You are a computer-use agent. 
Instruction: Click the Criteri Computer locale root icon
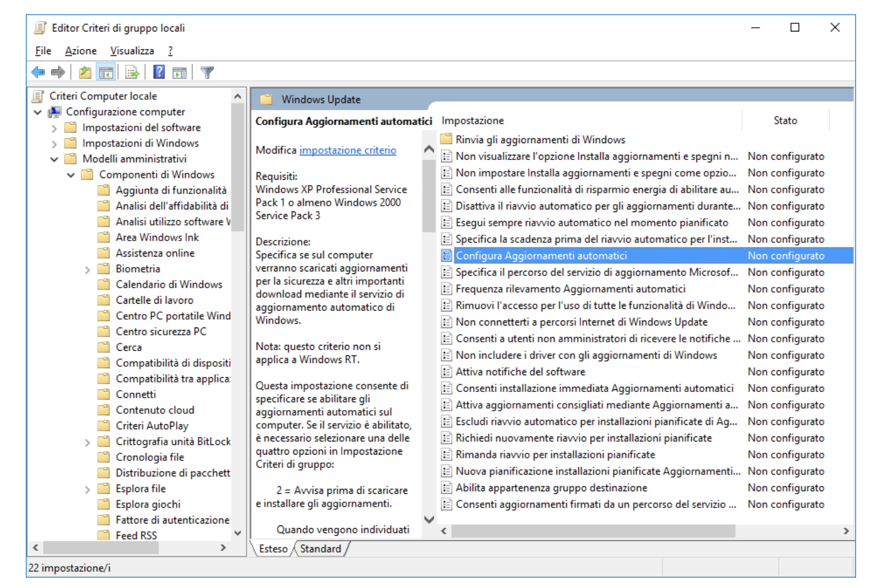39,96
